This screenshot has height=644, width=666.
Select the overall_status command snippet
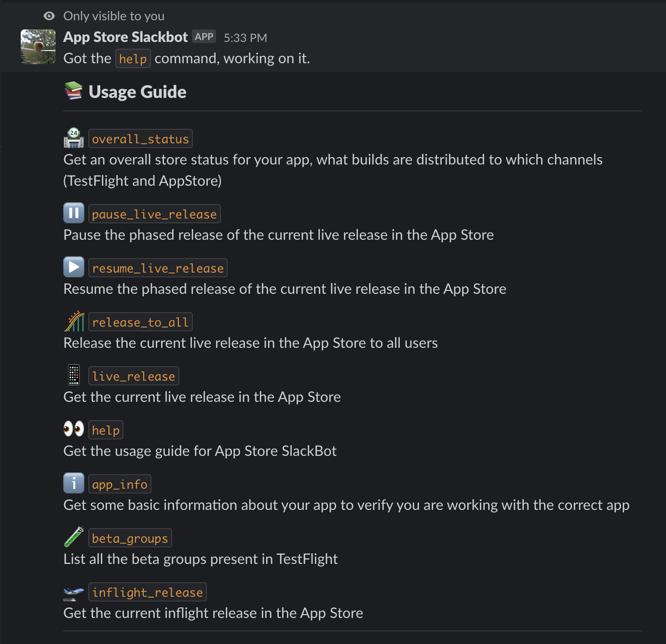point(140,138)
